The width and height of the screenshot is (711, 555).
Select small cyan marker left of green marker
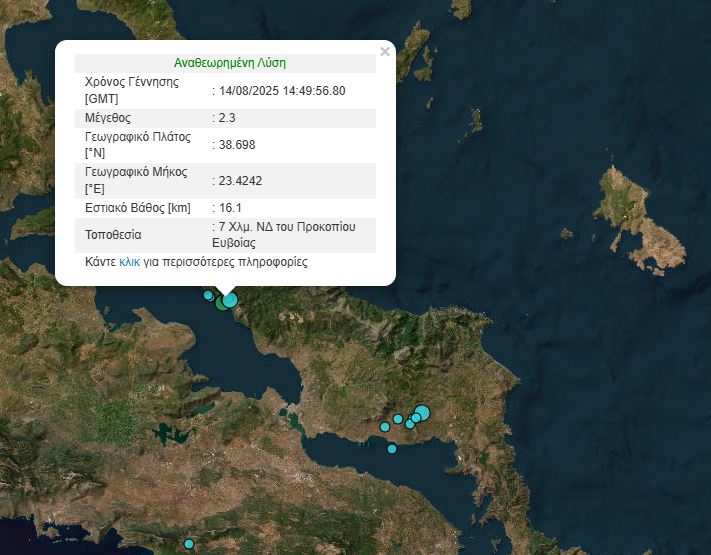(208, 295)
